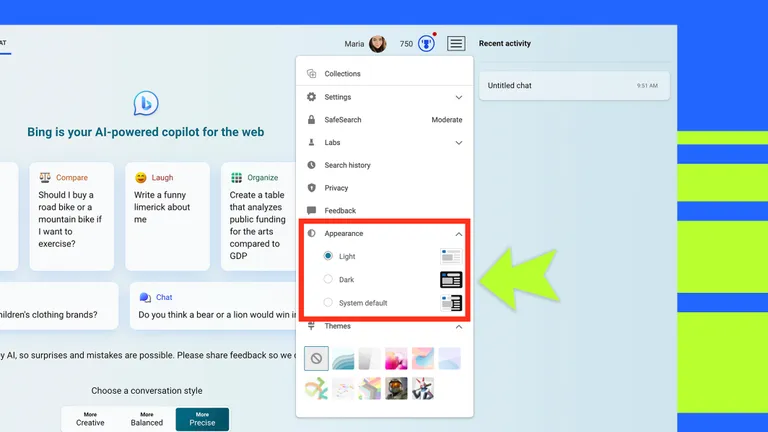
Task: Select the arts funding table suggestion
Action: pyautogui.click(x=259, y=216)
